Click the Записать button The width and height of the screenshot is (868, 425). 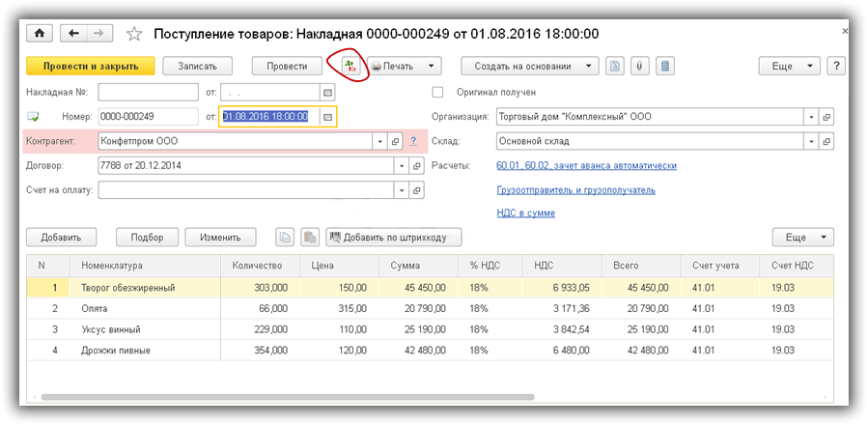tap(198, 67)
